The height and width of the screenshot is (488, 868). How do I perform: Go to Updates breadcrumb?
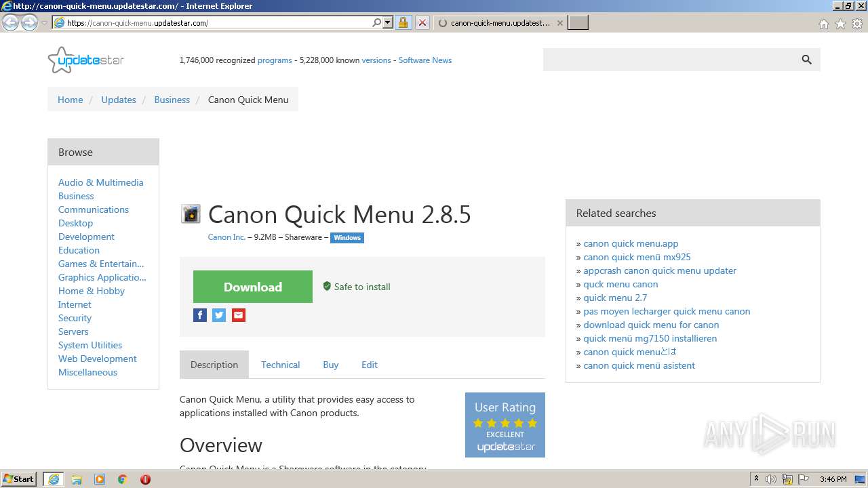[119, 100]
